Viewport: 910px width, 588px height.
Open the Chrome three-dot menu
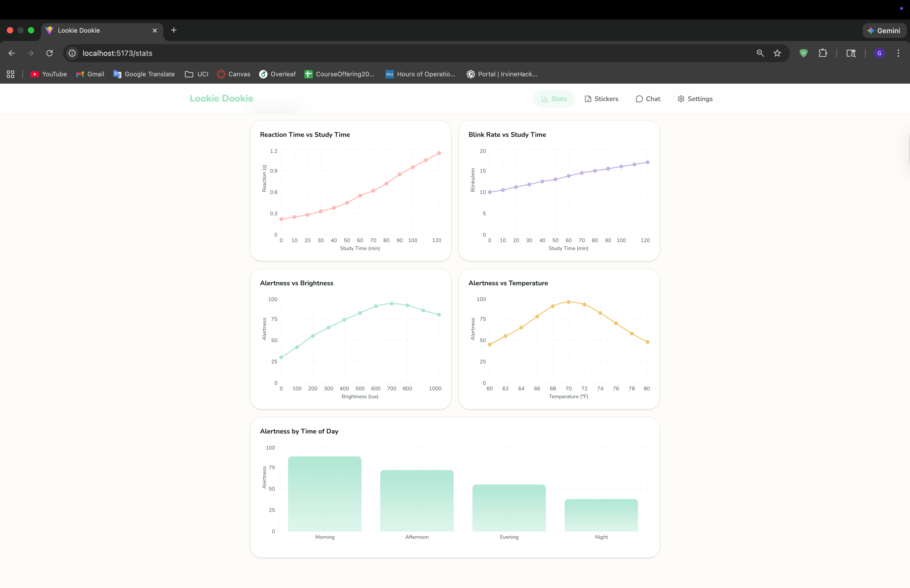pyautogui.click(x=898, y=53)
